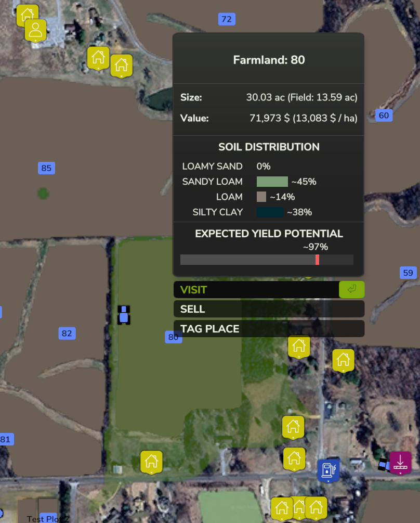Select the small vehicle icon beside purple marker

(x=384, y=465)
